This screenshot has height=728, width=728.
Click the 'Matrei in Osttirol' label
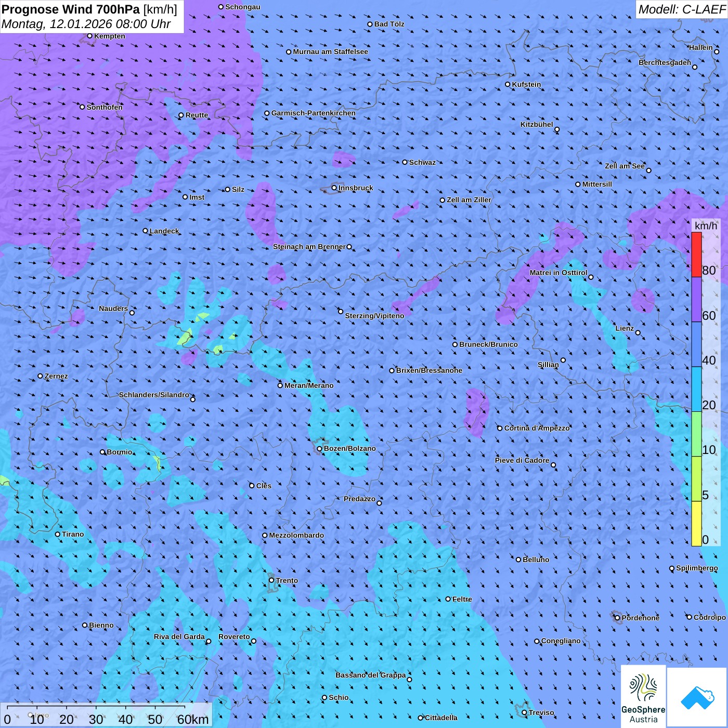[558, 272]
